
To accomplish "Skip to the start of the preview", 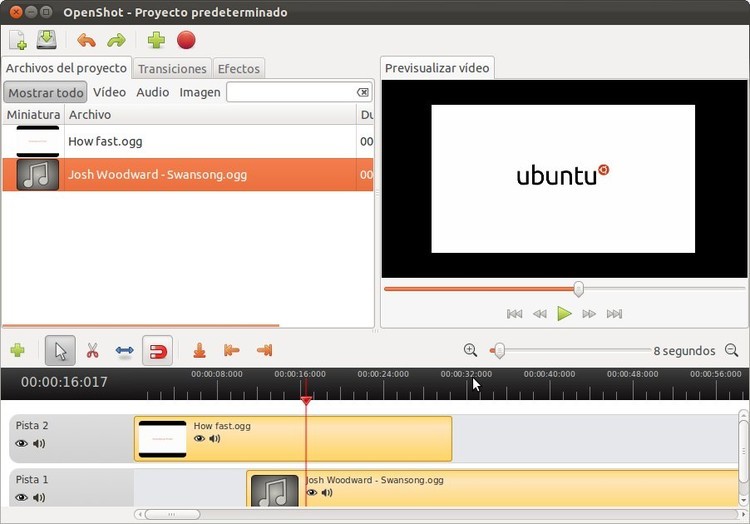I will click(x=514, y=314).
